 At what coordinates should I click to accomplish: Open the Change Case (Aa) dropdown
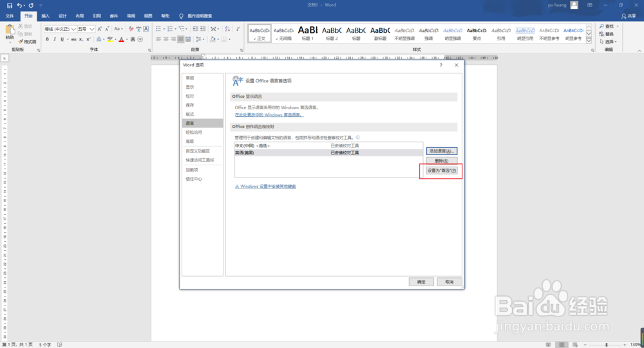(118, 29)
